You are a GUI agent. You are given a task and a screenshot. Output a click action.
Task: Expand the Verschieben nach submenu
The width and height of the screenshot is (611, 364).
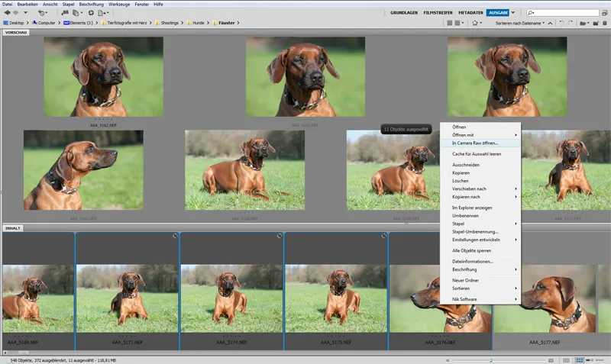pos(480,188)
